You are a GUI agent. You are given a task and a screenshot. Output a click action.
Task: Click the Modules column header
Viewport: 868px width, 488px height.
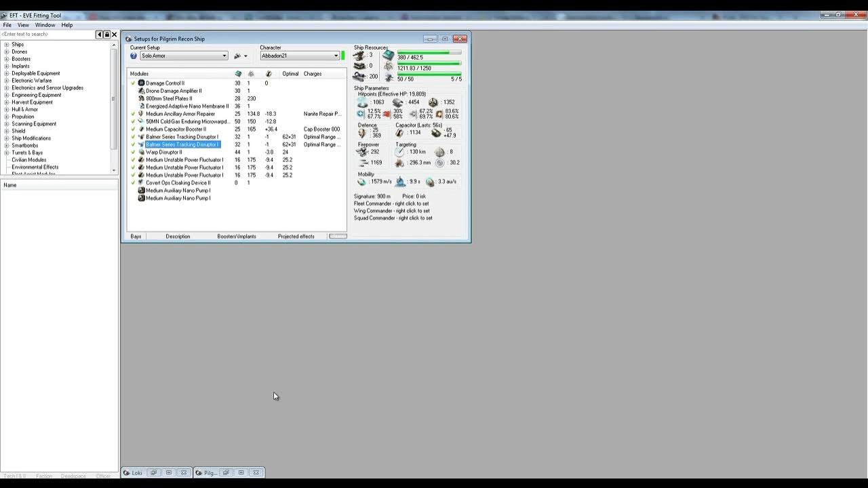pos(139,74)
